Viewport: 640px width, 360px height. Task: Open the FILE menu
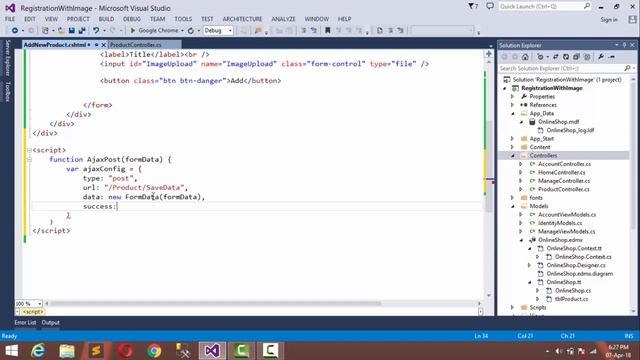[10, 19]
